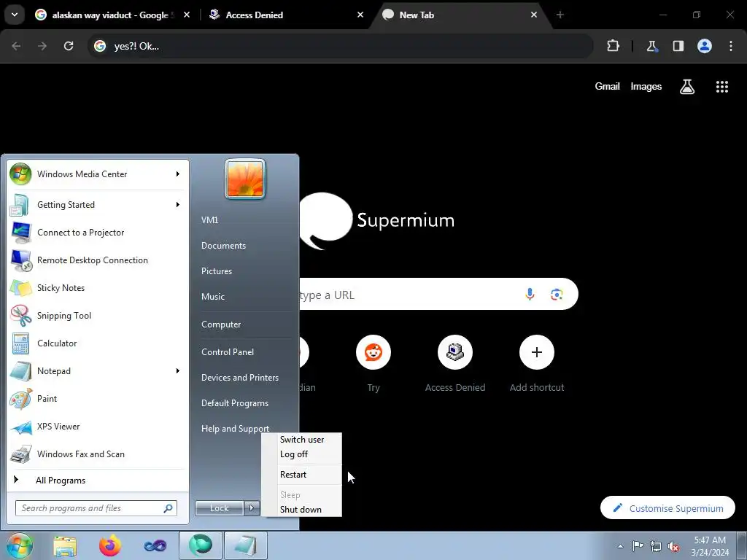Open Default Programs
The width and height of the screenshot is (747, 560).
coord(234,403)
